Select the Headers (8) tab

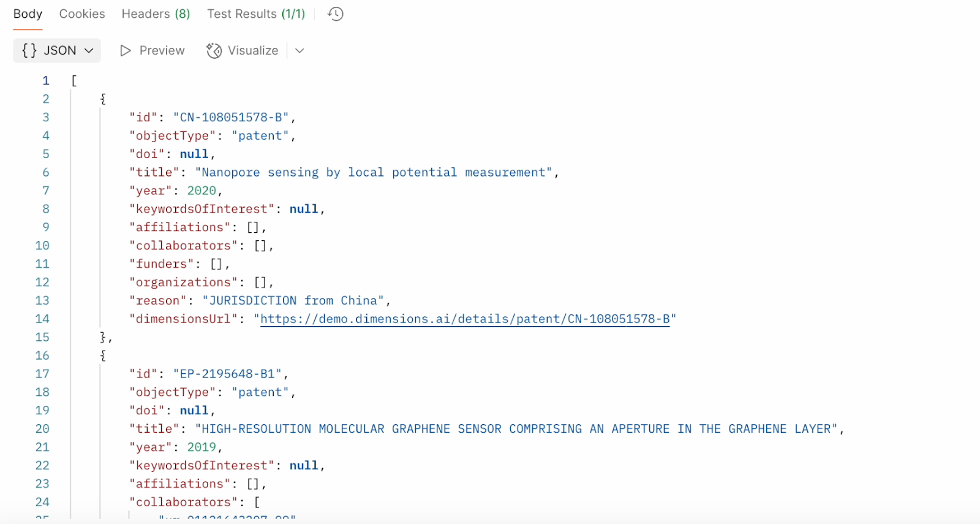[x=156, y=14]
